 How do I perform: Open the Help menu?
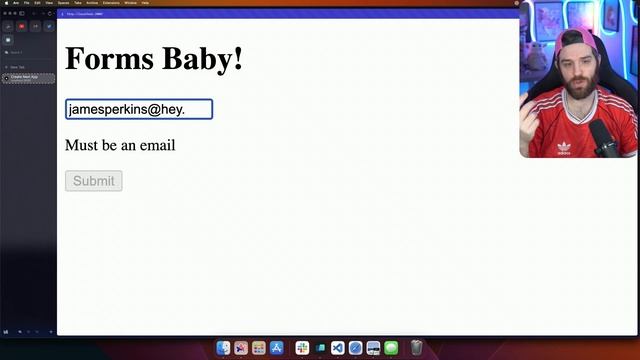pyautogui.click(x=145, y=3)
